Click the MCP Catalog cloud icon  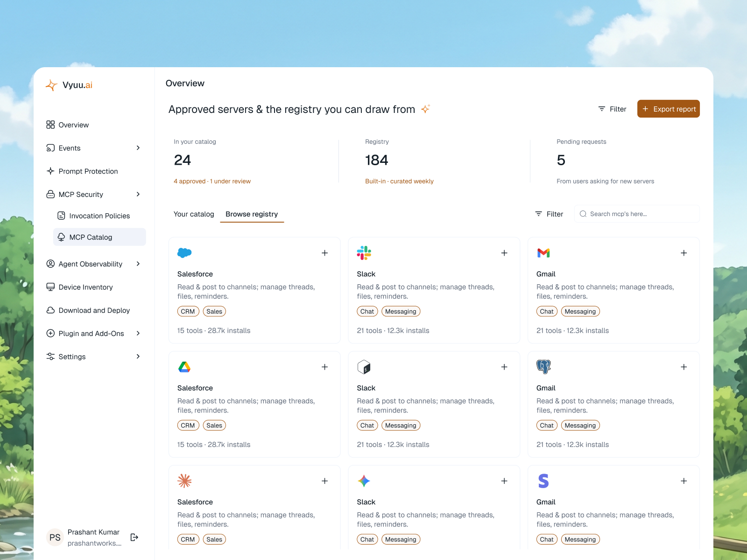pyautogui.click(x=61, y=237)
